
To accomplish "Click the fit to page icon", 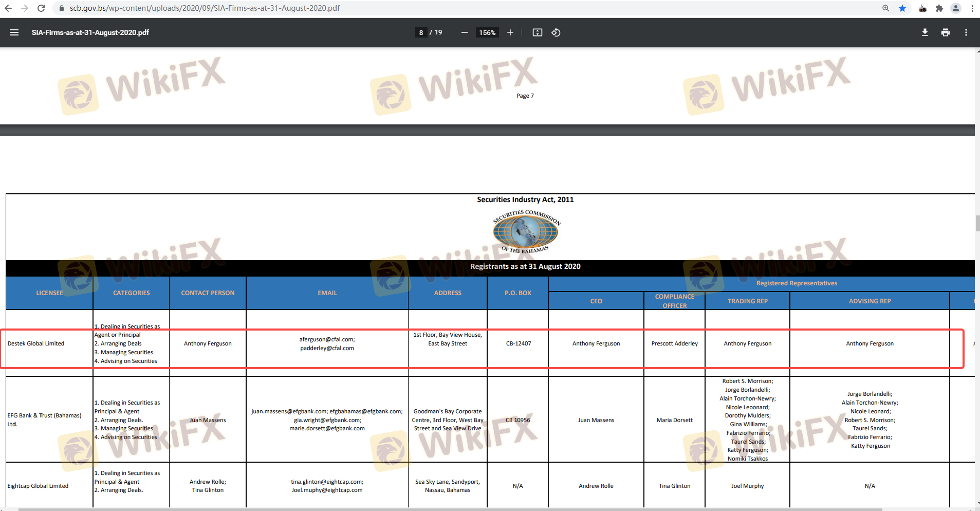I will coord(537,32).
